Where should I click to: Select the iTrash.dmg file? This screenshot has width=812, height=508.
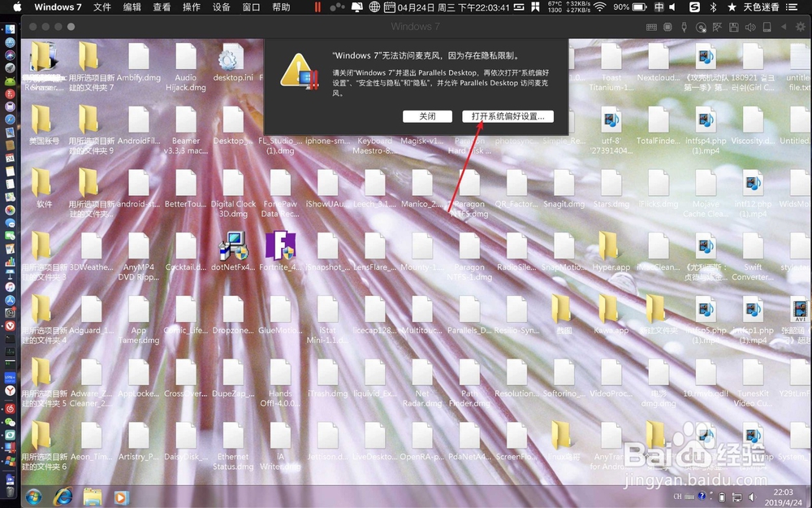tap(327, 377)
